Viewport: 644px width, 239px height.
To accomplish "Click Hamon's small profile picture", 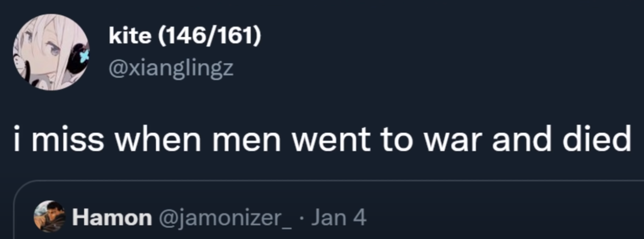I will [x=49, y=216].
